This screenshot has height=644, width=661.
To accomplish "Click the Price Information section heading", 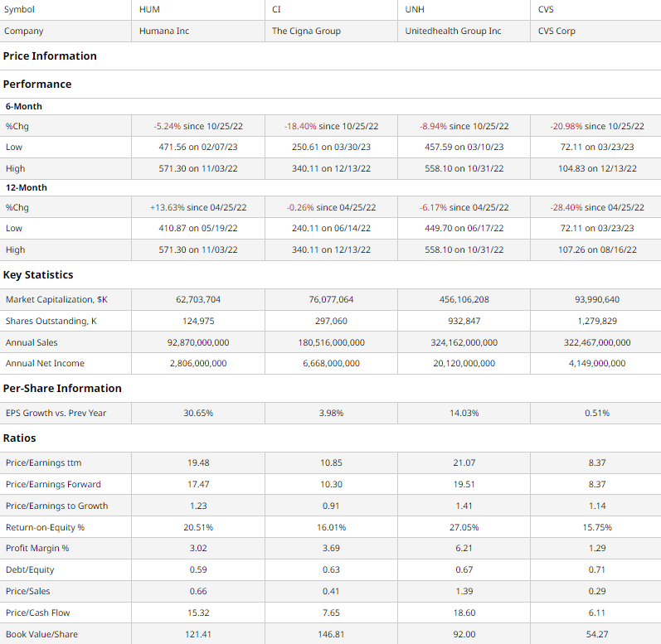I will coord(50,56).
